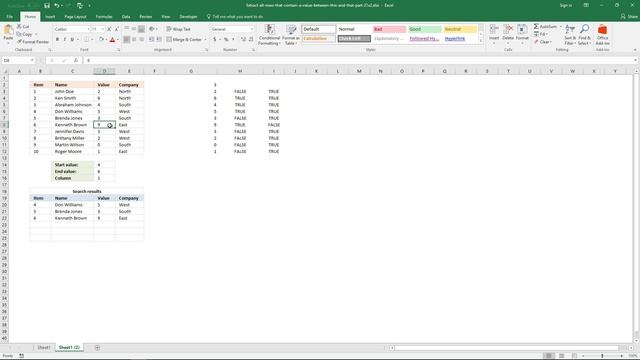Open the font size dropdown
This screenshot has width=640, height=360.
tap(102, 29)
